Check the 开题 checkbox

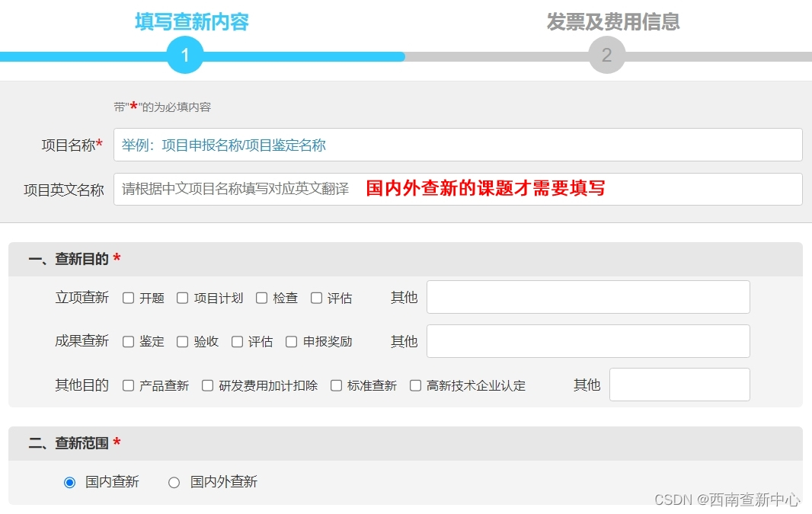[129, 299]
